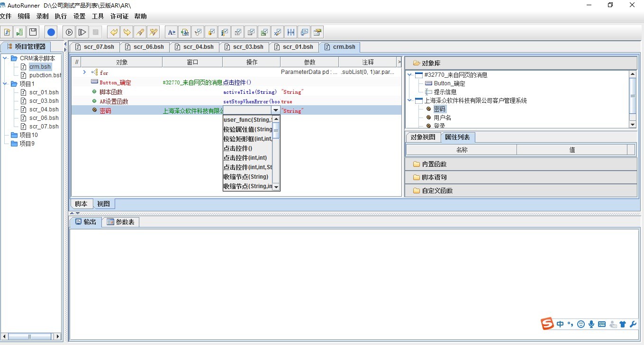Click the checkmark with dashed rectangle icon
Image resolution: width=644 pixels, height=345 pixels.
pos(238,32)
